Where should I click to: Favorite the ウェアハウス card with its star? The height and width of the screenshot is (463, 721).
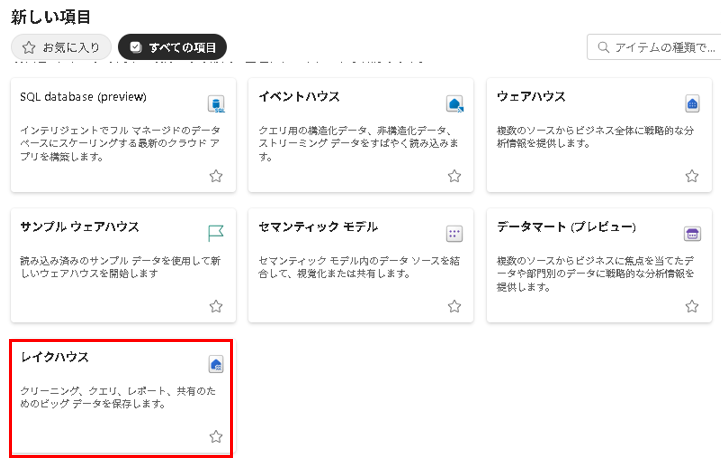692,176
